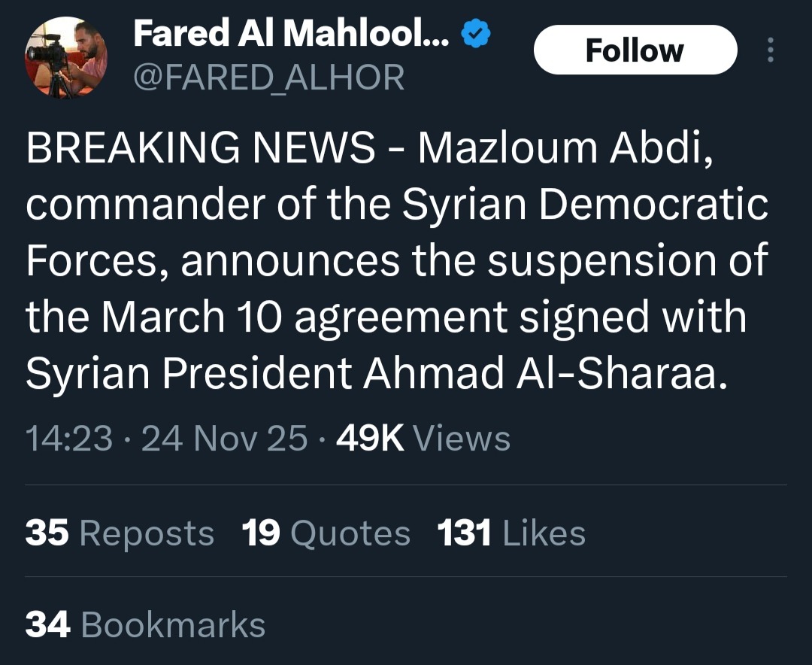Click the 24 Nov 25 date

[224, 439]
